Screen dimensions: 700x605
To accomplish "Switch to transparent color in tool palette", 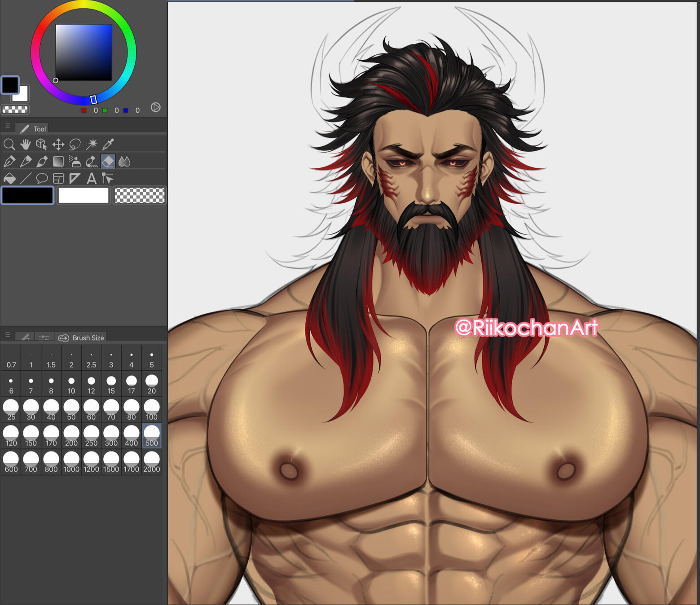I will 140,196.
